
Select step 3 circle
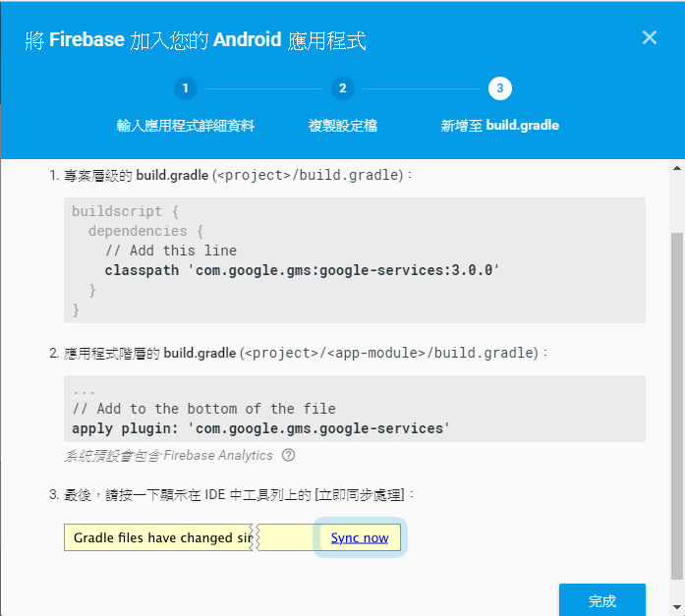click(500, 88)
